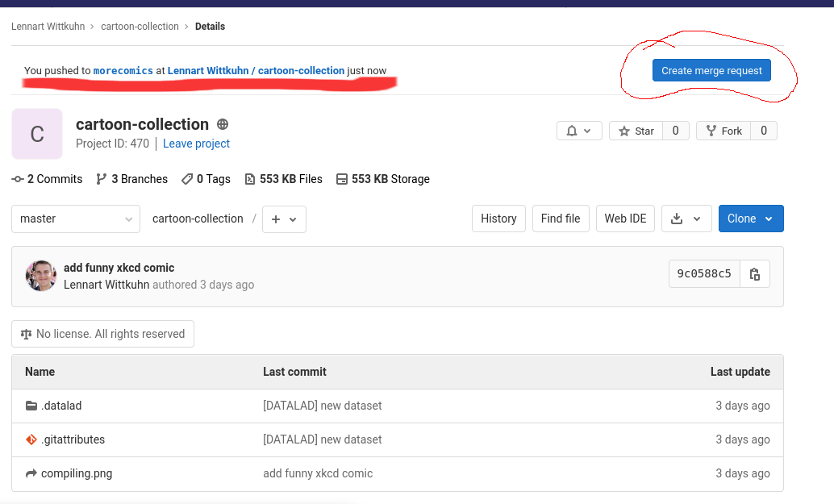Open the 3 Branches page
Image resolution: width=834 pixels, height=504 pixels.
pyautogui.click(x=131, y=179)
